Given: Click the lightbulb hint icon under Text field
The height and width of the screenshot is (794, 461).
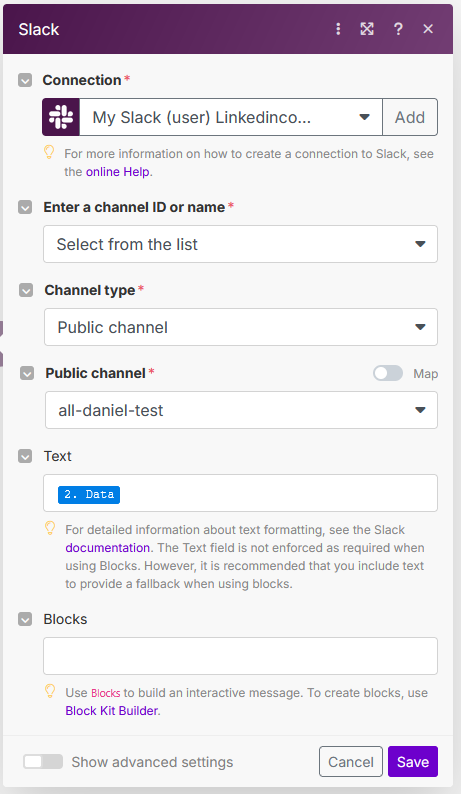Looking at the screenshot, I should point(50,528).
